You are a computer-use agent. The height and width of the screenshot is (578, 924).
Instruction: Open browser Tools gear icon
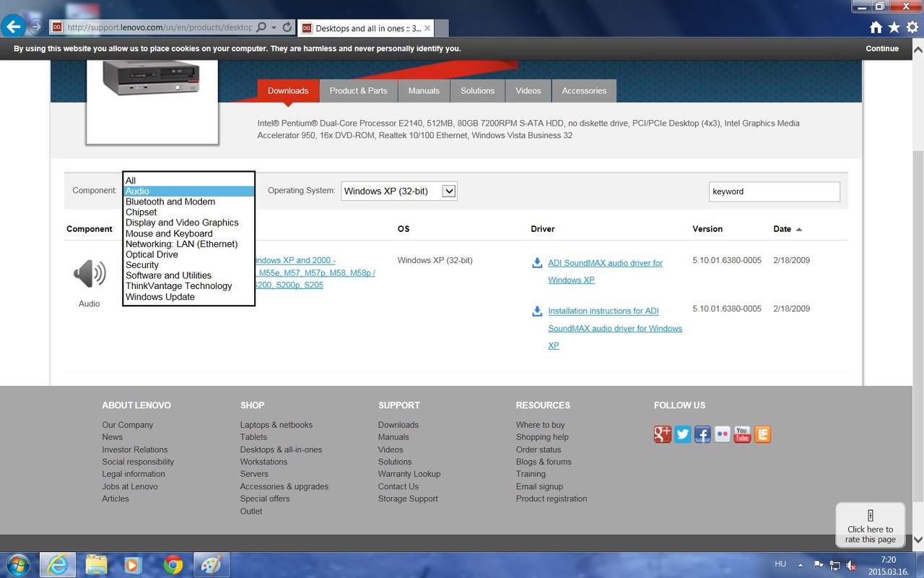click(912, 27)
